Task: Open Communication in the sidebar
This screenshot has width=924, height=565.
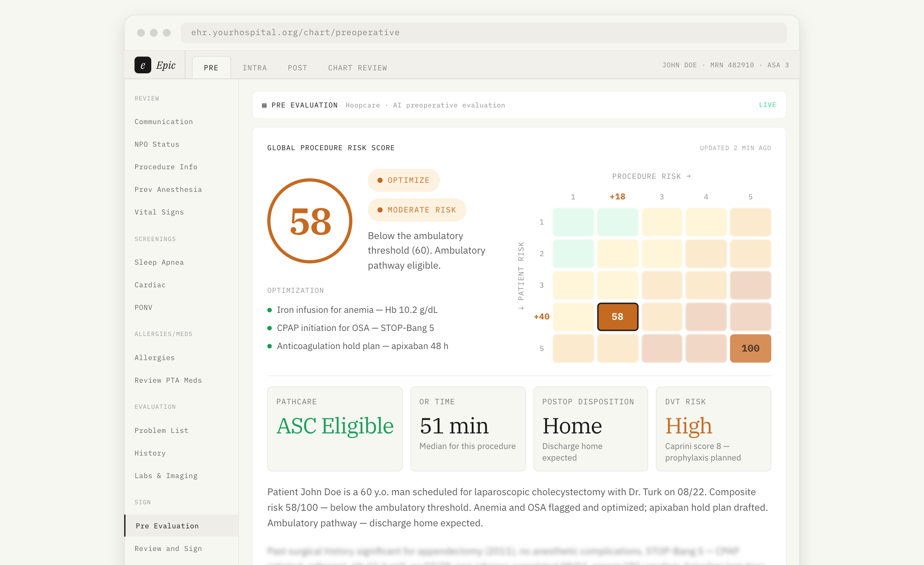Action: pos(164,122)
